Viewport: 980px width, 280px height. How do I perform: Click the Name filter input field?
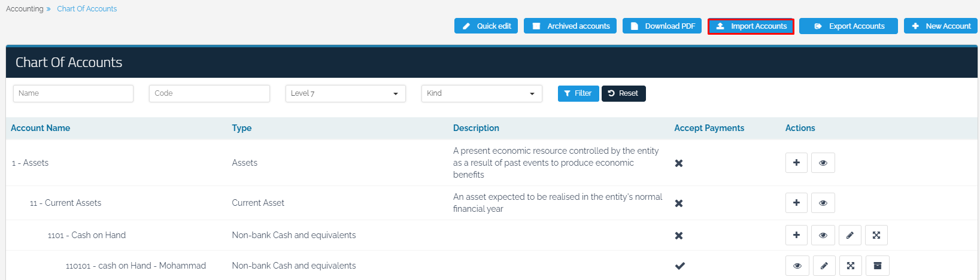(73, 93)
